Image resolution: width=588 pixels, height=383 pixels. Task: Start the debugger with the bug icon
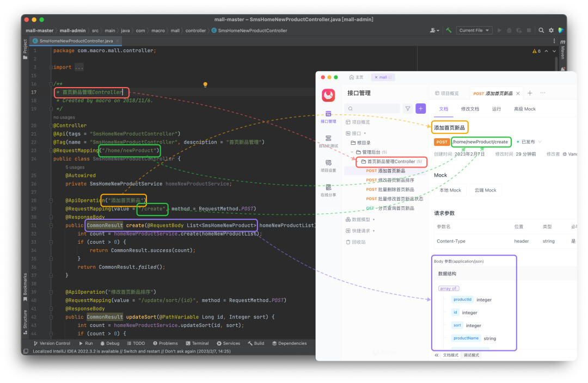click(x=509, y=30)
